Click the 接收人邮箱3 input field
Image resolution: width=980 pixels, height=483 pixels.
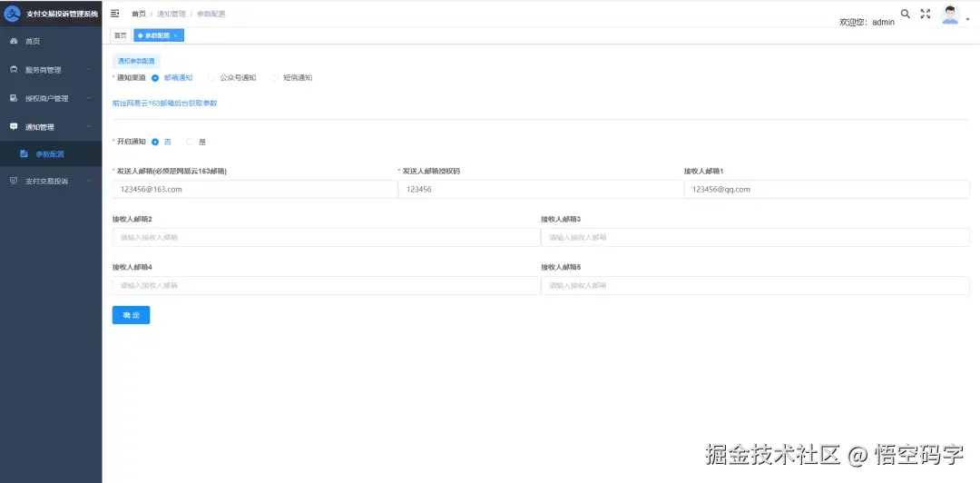point(755,237)
